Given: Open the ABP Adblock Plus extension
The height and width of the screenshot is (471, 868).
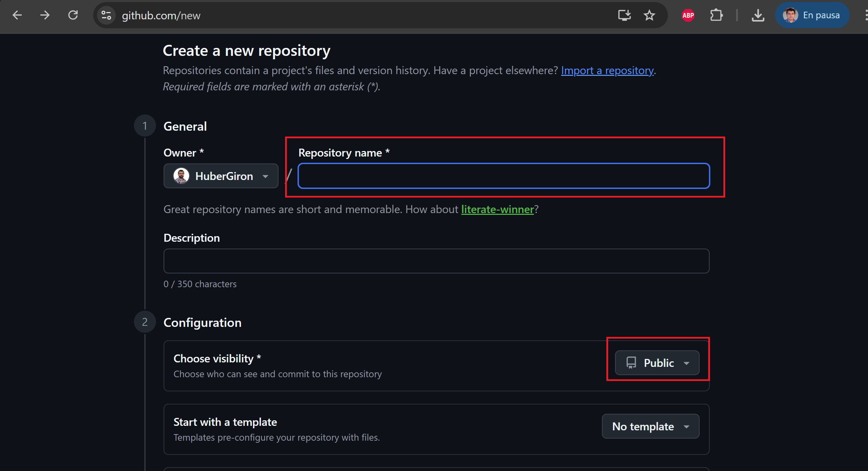Looking at the screenshot, I should [688, 15].
